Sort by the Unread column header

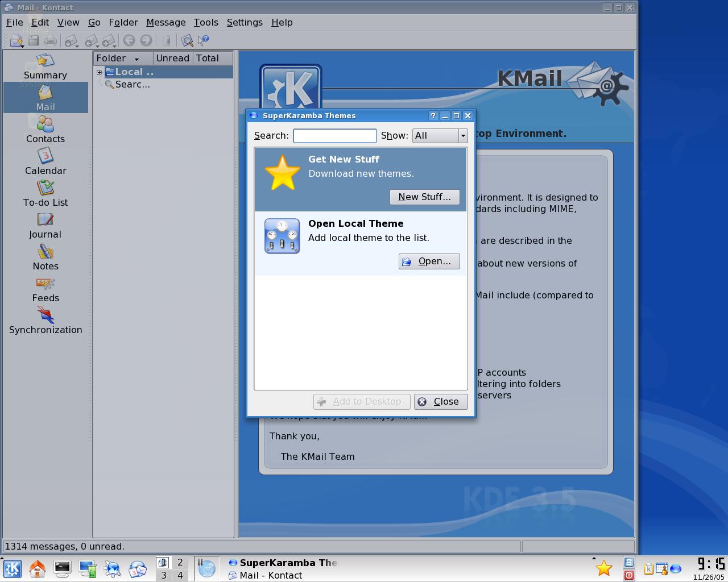(x=172, y=58)
